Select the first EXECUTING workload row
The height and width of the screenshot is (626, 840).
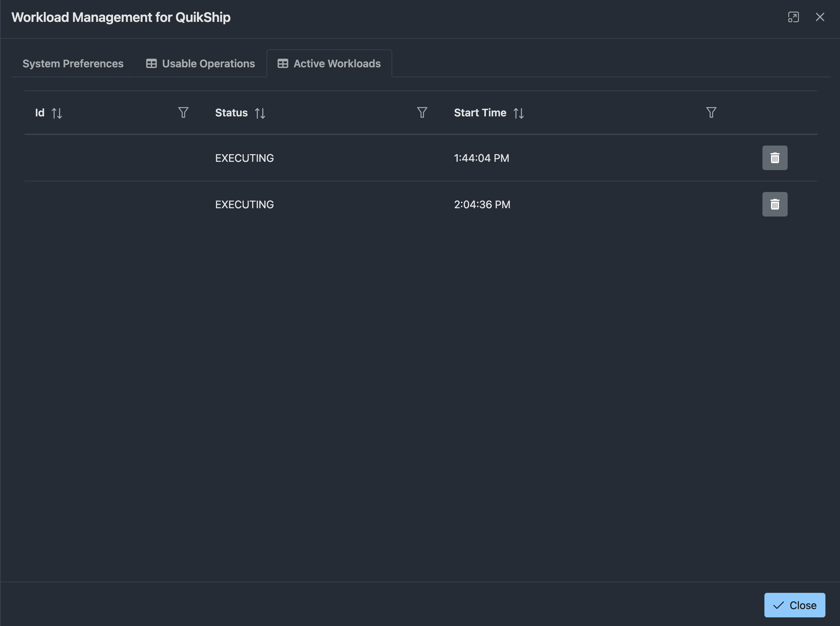tap(421, 157)
